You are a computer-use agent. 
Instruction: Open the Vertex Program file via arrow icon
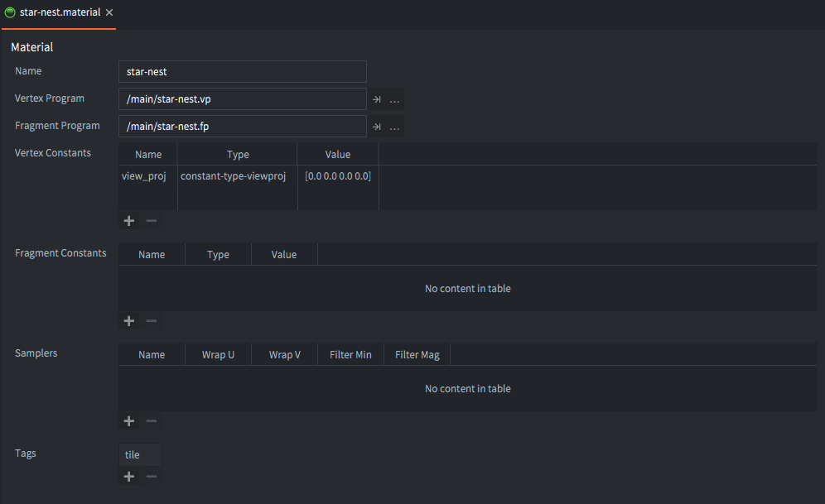coord(376,99)
